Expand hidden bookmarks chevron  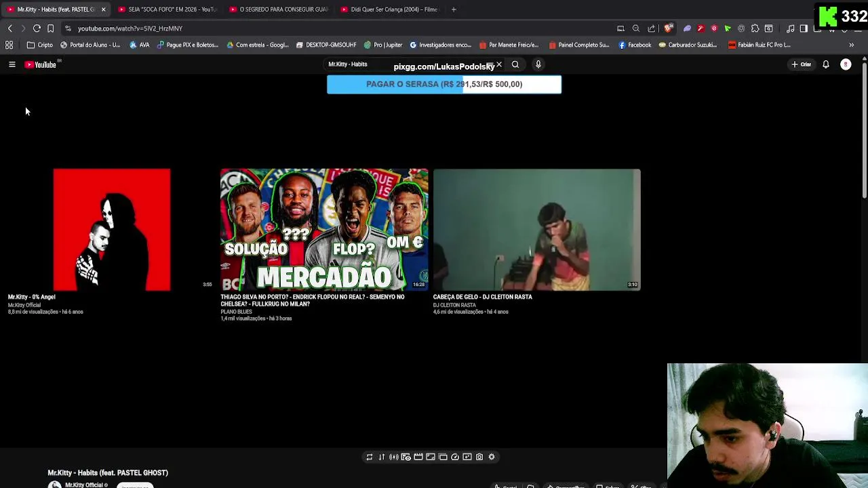[852, 45]
